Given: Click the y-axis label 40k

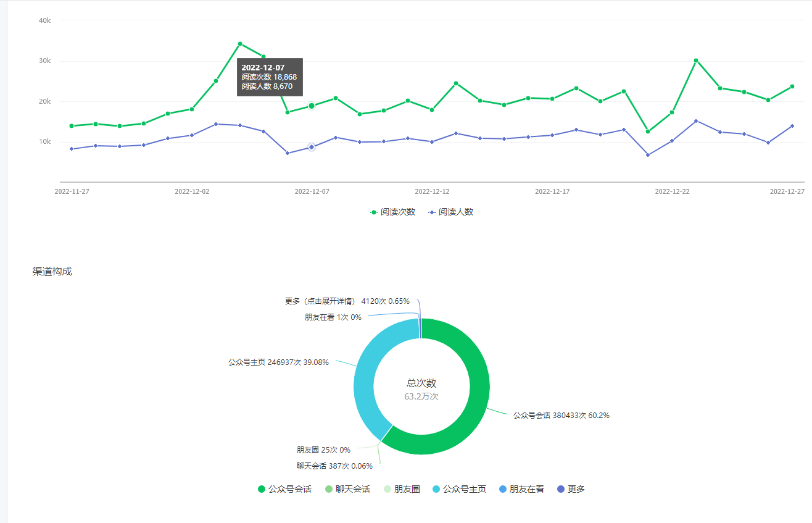Looking at the screenshot, I should pyautogui.click(x=44, y=20).
